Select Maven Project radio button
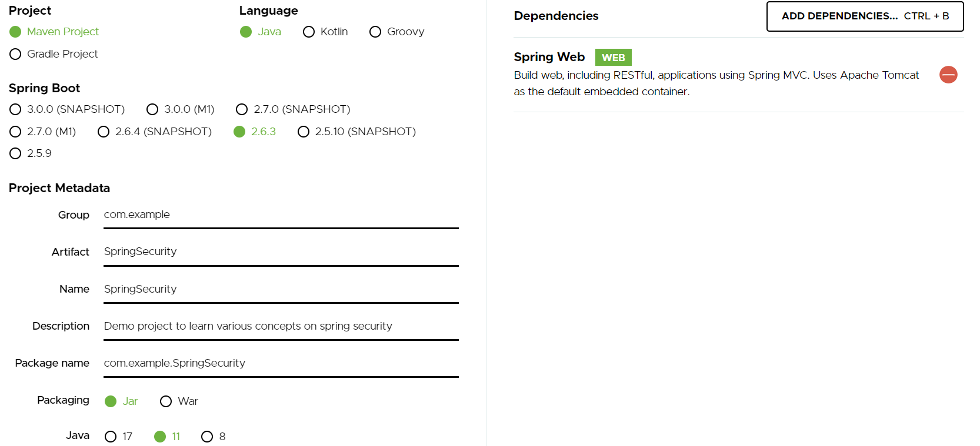 click(16, 32)
